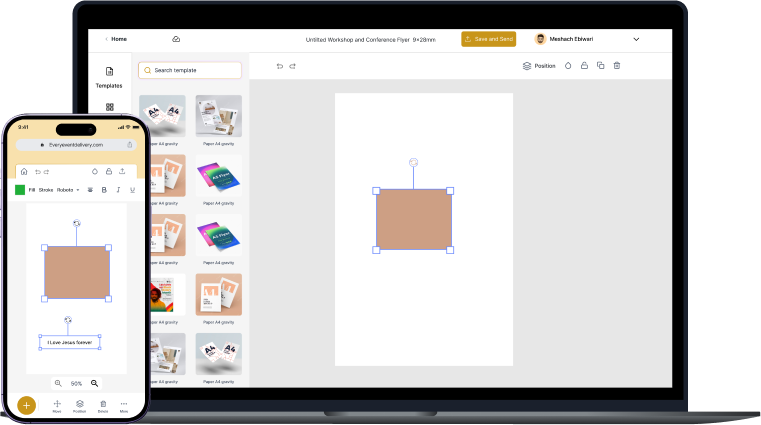
Task: Click the Save and Send button
Action: tap(488, 39)
